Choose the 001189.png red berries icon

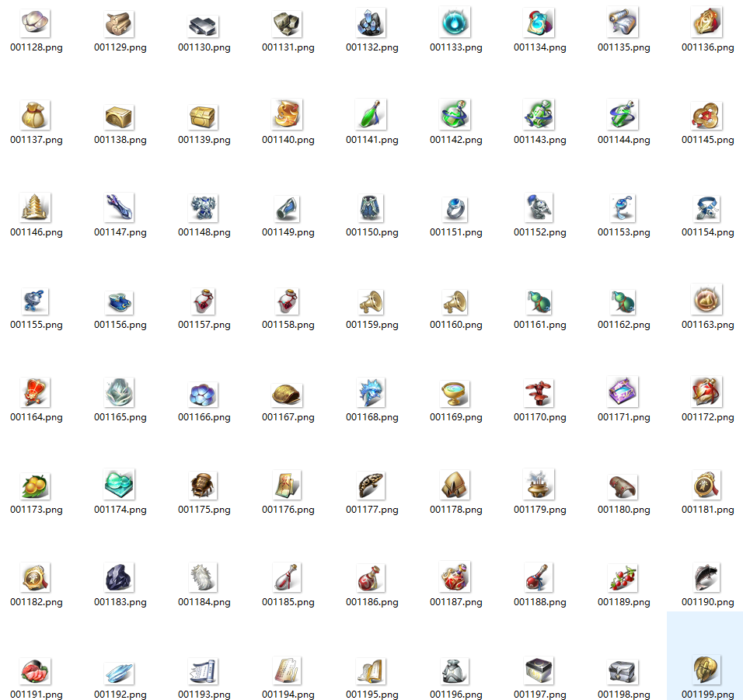point(623,579)
